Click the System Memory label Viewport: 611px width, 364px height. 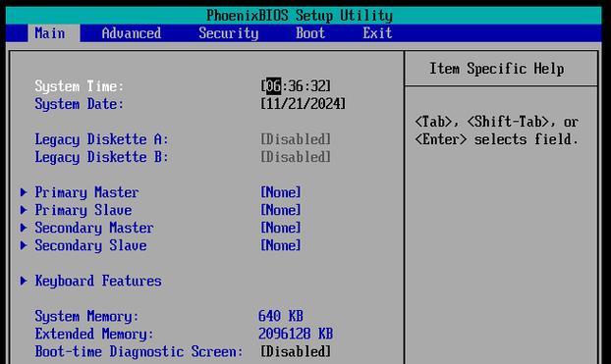point(86,317)
